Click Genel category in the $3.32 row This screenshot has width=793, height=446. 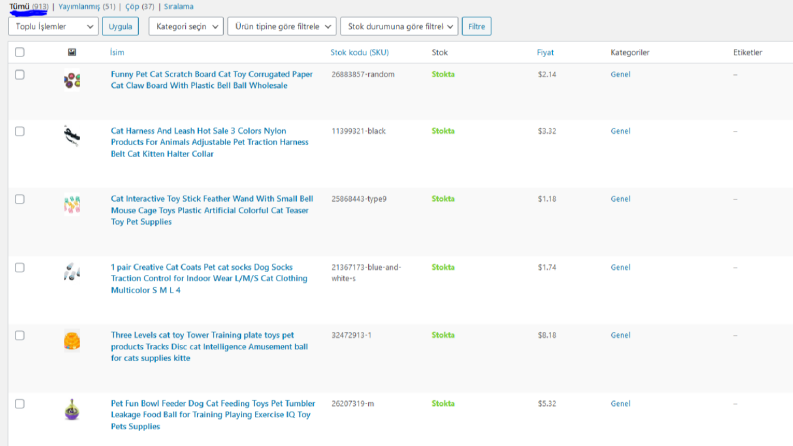(620, 131)
